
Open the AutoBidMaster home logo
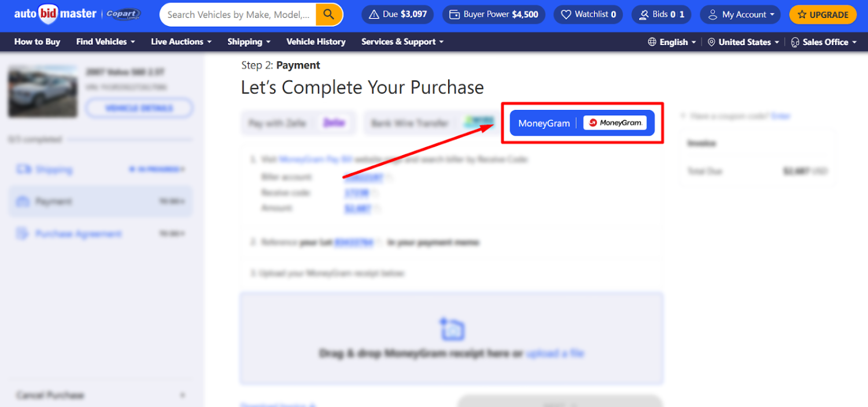click(x=55, y=14)
